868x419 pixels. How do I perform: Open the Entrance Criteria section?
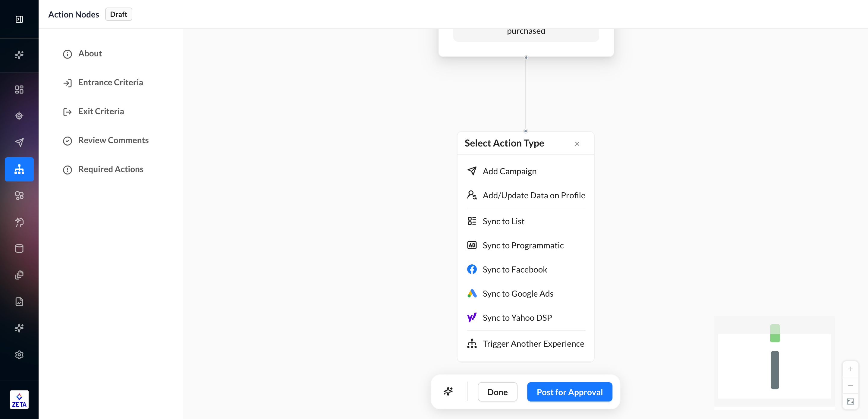pyautogui.click(x=111, y=83)
